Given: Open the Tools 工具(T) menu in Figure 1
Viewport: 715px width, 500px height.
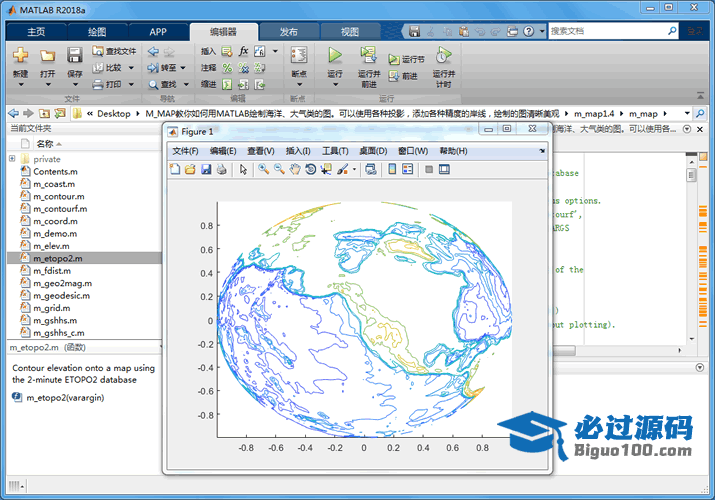Looking at the screenshot, I should [x=335, y=151].
